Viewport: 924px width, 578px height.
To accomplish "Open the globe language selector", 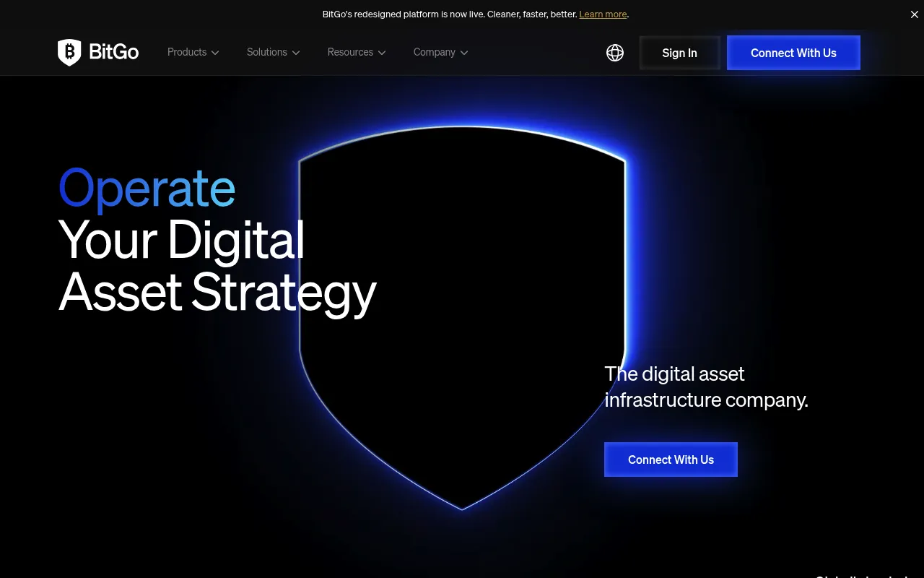I will tap(615, 53).
